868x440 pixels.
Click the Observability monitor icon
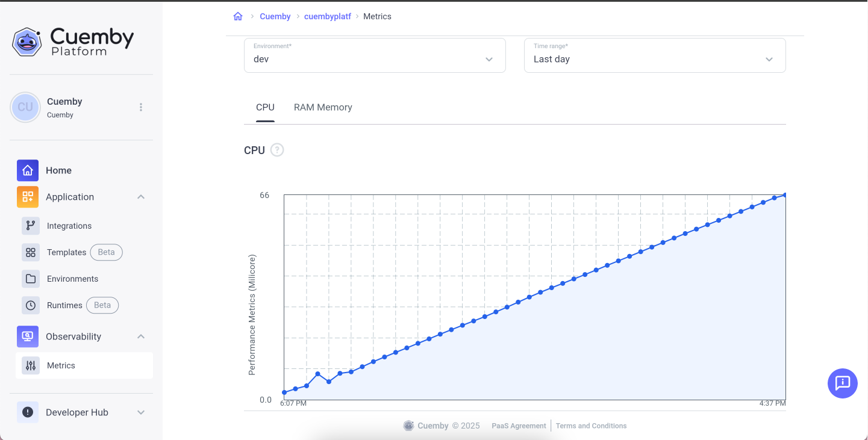27,336
